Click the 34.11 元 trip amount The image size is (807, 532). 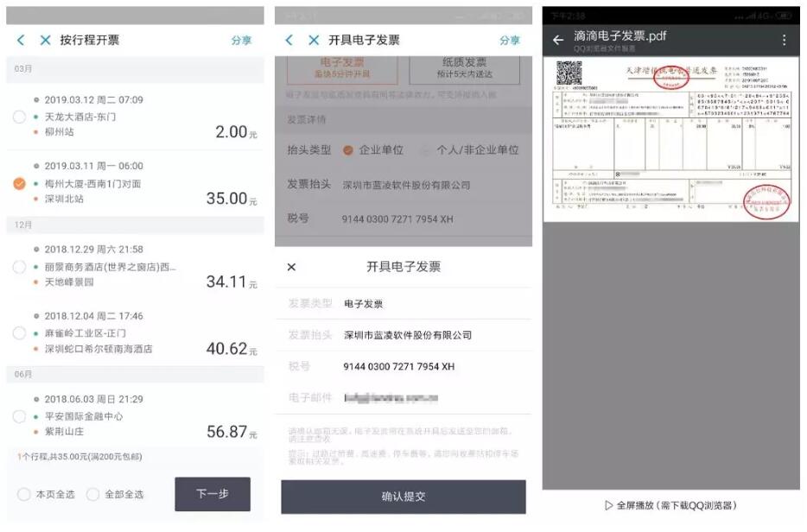[232, 282]
